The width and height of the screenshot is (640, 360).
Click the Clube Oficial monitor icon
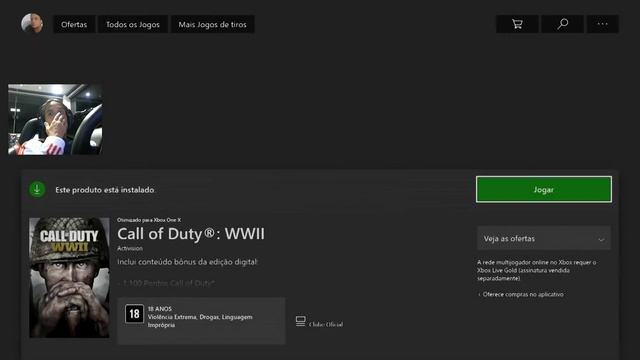click(x=300, y=321)
